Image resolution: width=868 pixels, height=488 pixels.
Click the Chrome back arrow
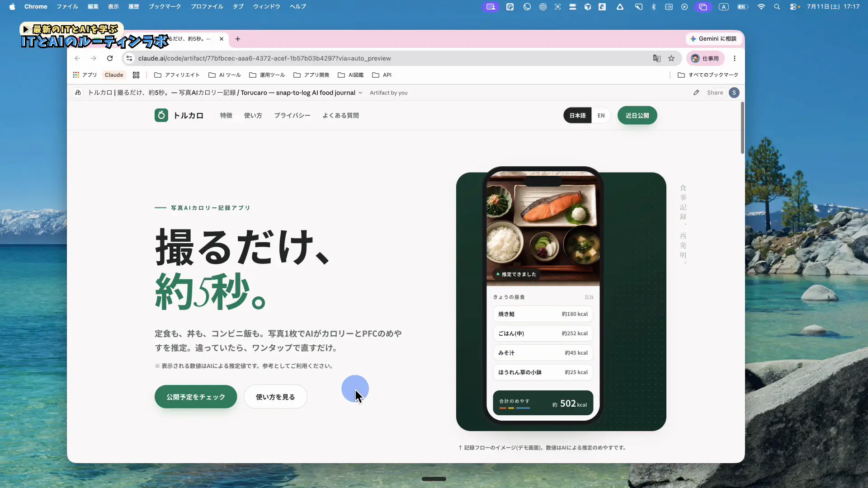(77, 58)
